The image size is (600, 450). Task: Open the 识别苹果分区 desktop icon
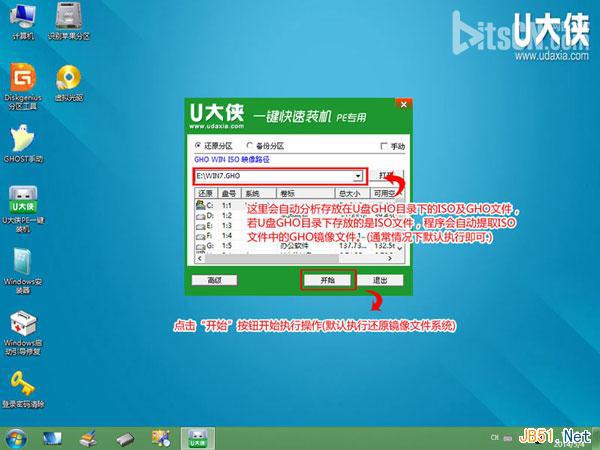pos(68,21)
